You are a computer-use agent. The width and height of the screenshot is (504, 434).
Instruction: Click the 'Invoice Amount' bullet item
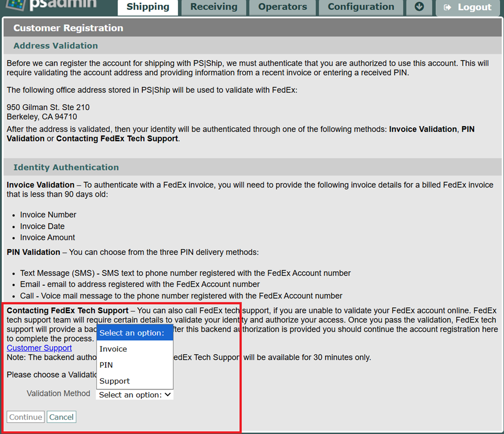click(47, 238)
